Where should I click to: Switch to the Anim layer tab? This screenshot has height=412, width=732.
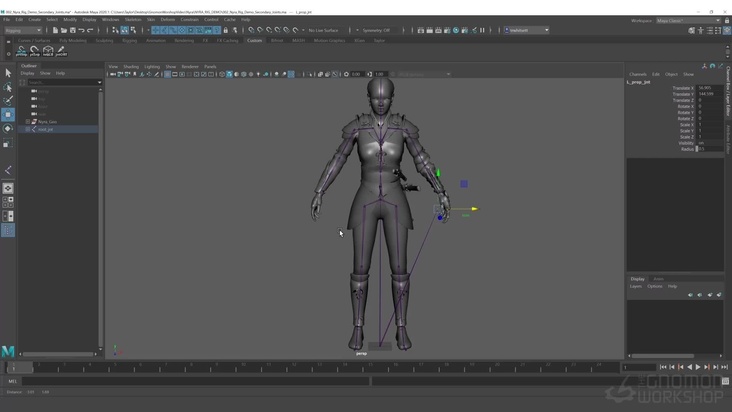point(658,279)
